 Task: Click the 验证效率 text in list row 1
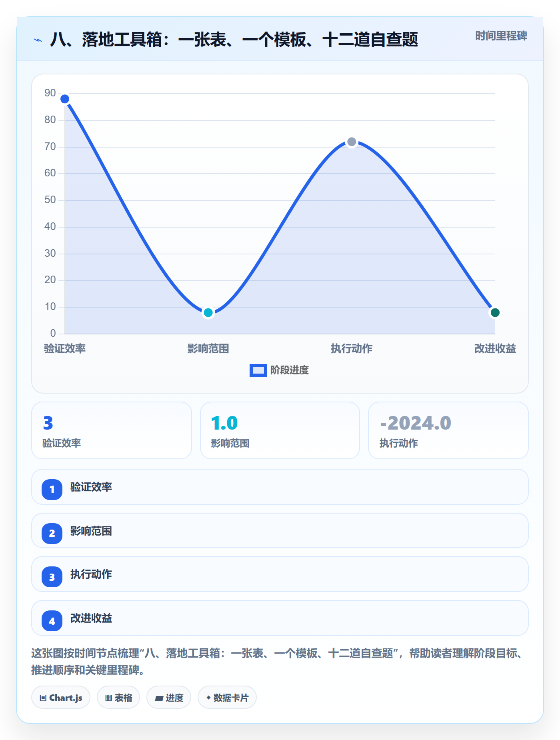[91, 487]
